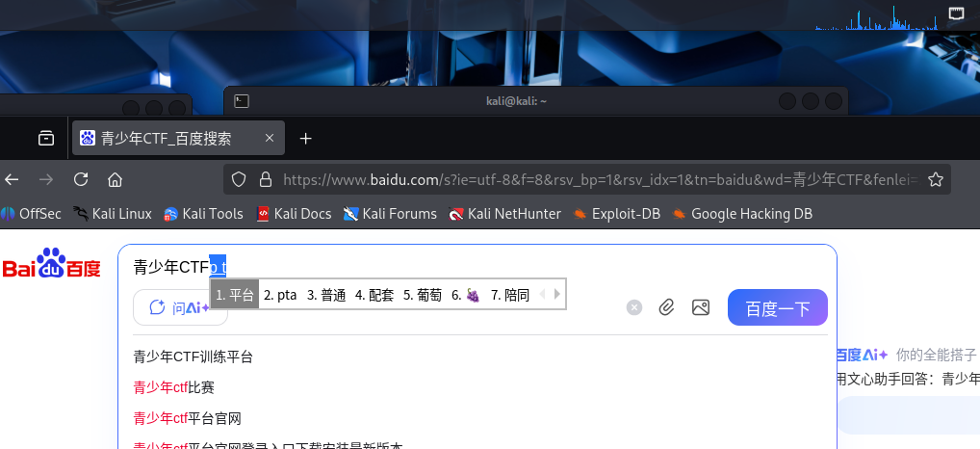
Task: Click the paperclip attach file icon
Action: point(666,307)
